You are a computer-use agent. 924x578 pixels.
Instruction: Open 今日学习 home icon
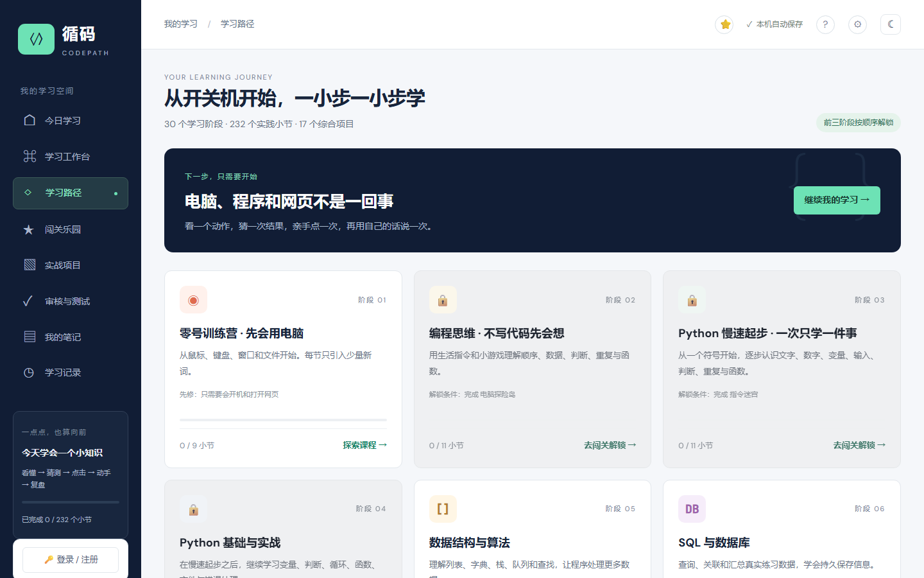(30, 120)
